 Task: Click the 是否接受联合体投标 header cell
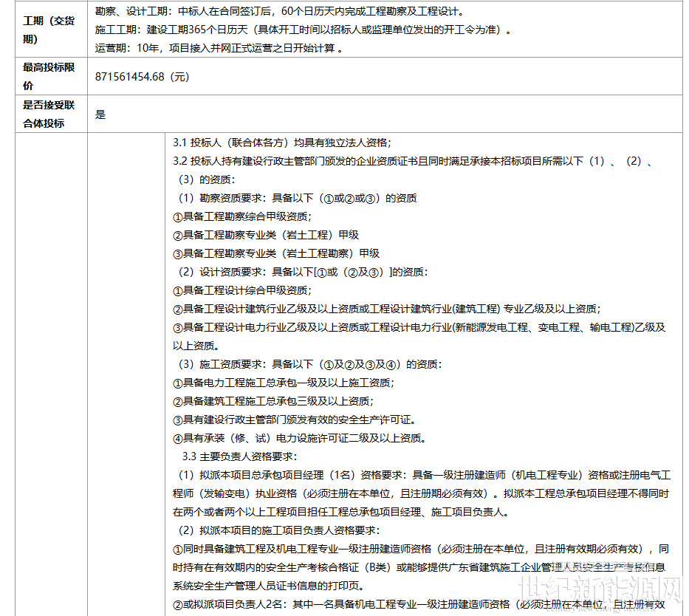(53, 114)
